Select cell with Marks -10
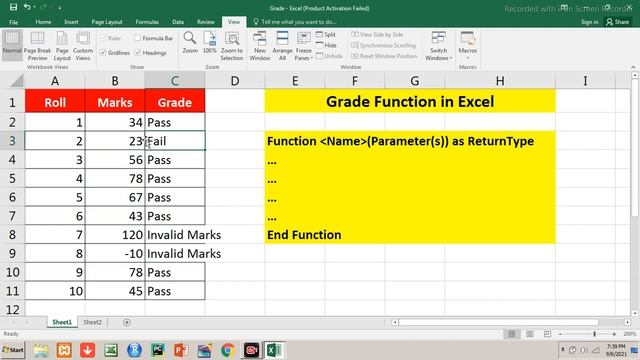Viewport: 640px width, 360px height. tap(115, 253)
